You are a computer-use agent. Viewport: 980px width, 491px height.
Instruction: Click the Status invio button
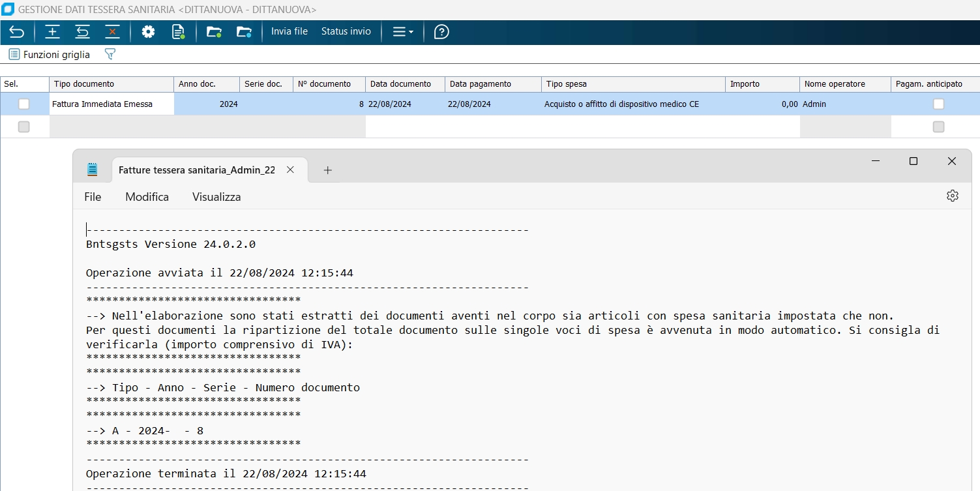(x=346, y=31)
